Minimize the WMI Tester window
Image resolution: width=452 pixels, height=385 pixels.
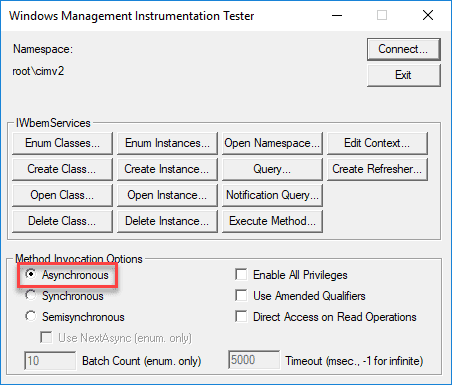(337, 15)
